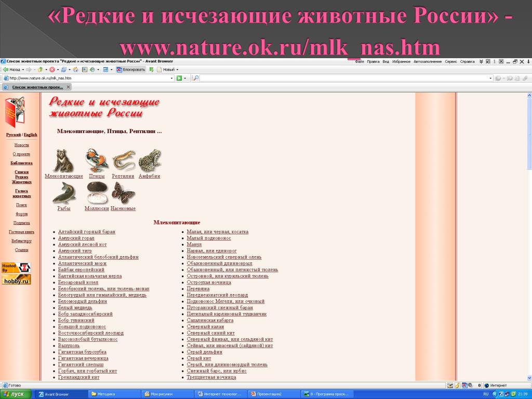Open the address bar URL history dropdown
This screenshot has width=532, height=399.
click(171, 78)
